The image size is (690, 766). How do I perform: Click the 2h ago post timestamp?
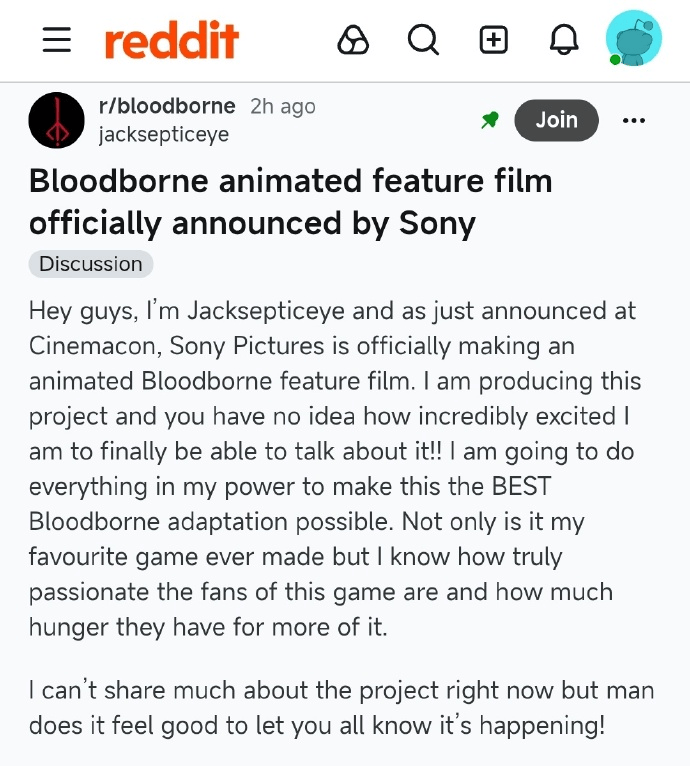[x=282, y=106]
